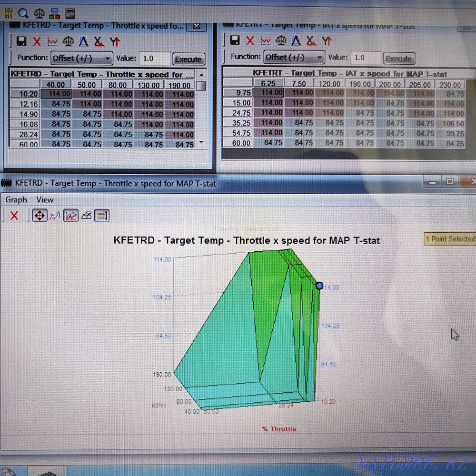Open Function dropdown in KFETRT window
The width and height of the screenshot is (476, 476).
coord(294,58)
